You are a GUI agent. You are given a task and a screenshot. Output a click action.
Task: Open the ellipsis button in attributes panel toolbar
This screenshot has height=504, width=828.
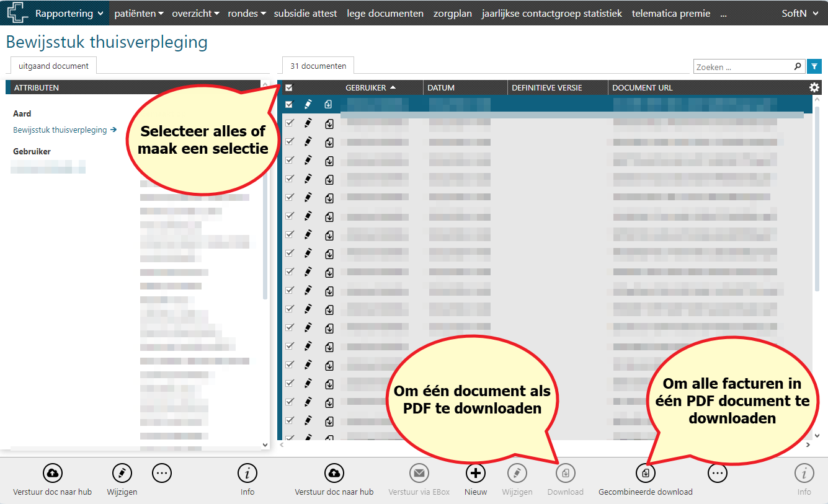161,474
